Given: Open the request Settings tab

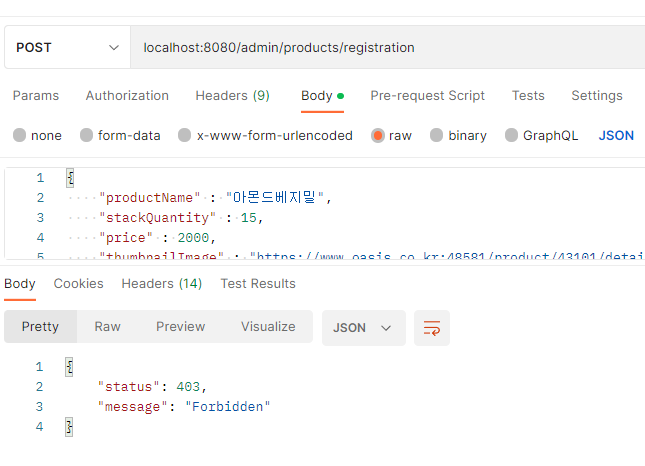Looking at the screenshot, I should coord(596,95).
